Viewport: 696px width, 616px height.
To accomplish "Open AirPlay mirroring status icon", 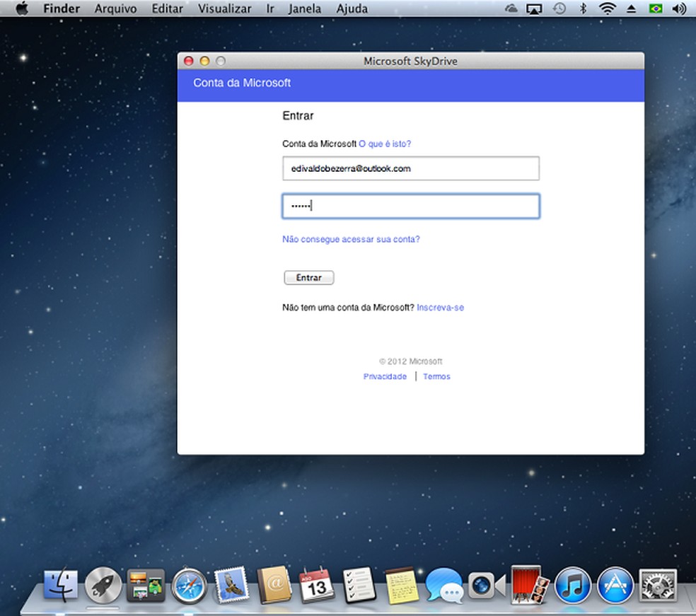I will click(535, 8).
